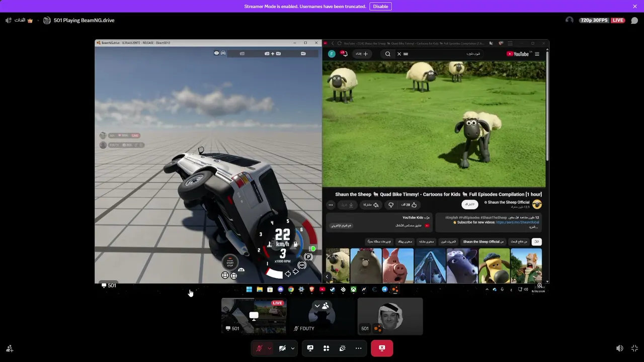Image resolution: width=644 pixels, height=362 pixels.
Task: Select the 'Shaun the Sheep Official' filter chip
Action: (x=483, y=242)
